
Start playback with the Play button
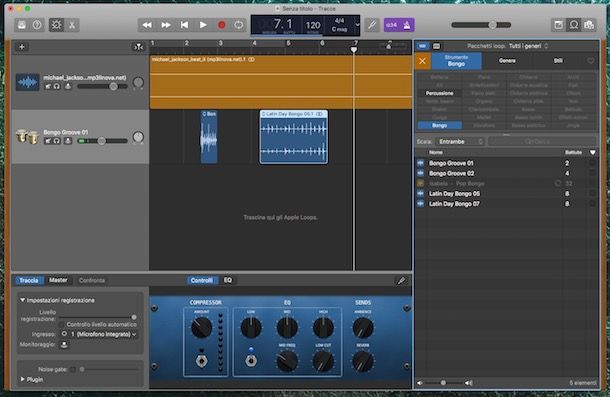click(x=203, y=25)
